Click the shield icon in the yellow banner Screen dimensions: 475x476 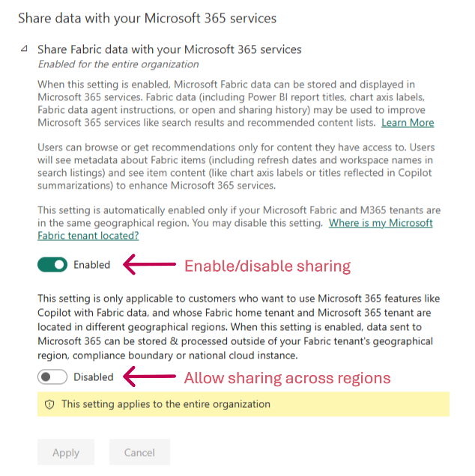pos(50,404)
